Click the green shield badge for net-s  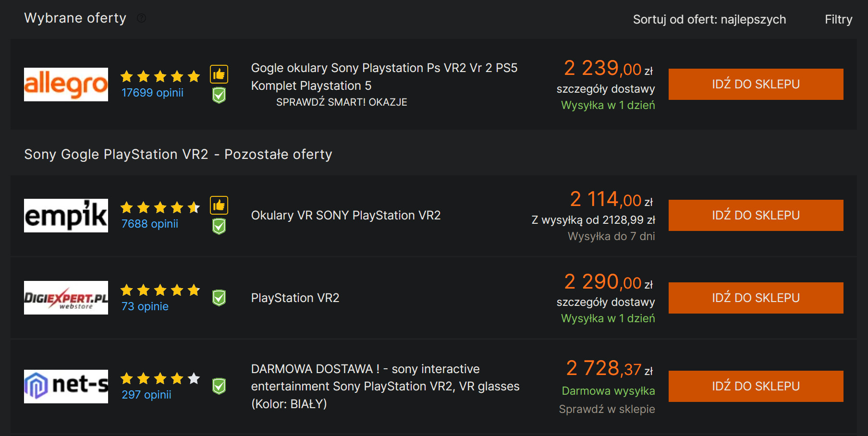pos(219,386)
